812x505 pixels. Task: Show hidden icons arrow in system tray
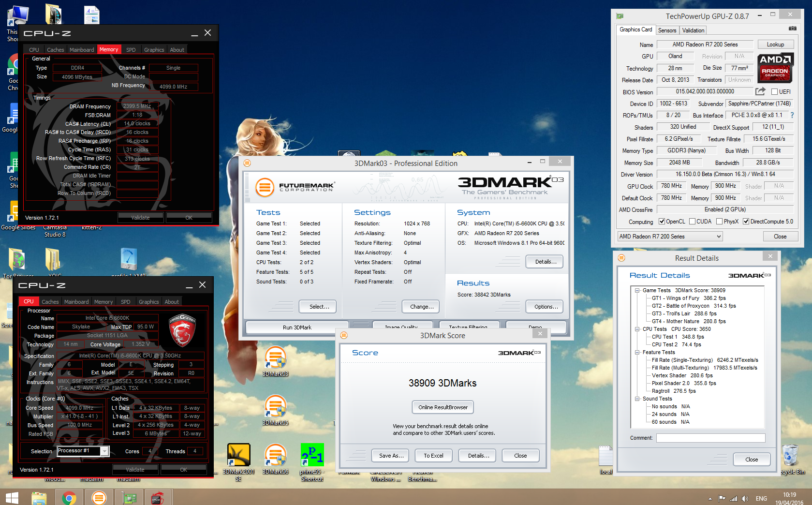click(710, 499)
